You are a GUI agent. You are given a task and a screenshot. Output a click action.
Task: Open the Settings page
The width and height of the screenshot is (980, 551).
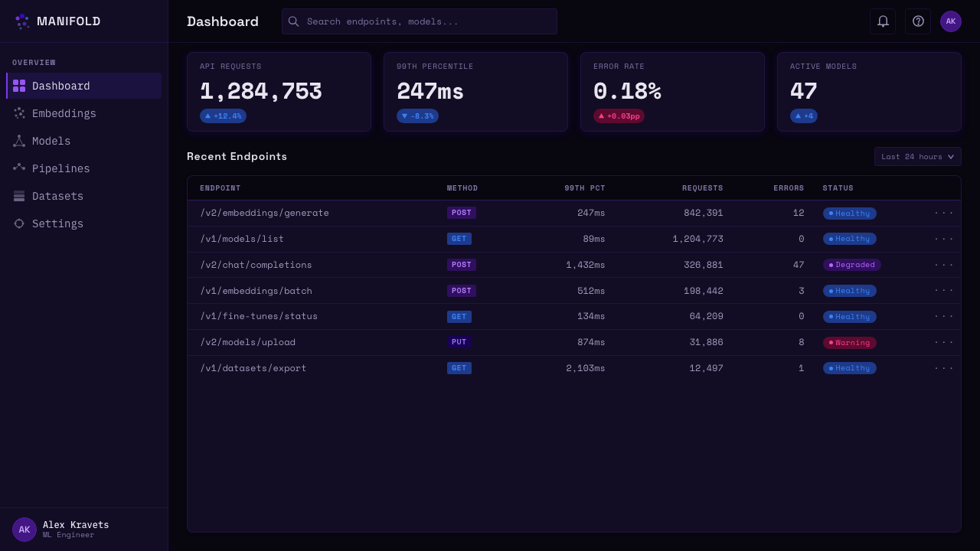click(x=84, y=223)
